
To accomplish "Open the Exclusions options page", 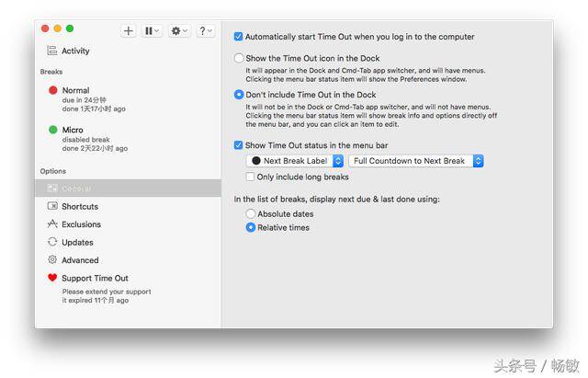I will tap(128, 224).
